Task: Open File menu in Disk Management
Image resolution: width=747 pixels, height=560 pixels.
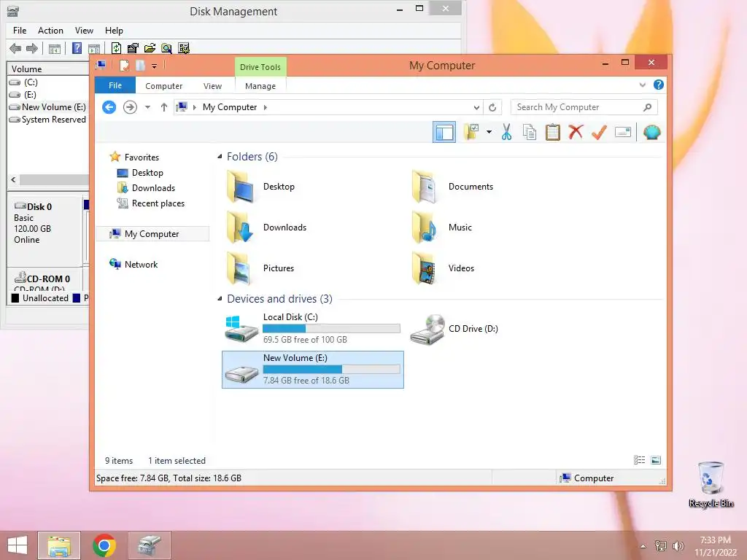Action: tap(20, 31)
